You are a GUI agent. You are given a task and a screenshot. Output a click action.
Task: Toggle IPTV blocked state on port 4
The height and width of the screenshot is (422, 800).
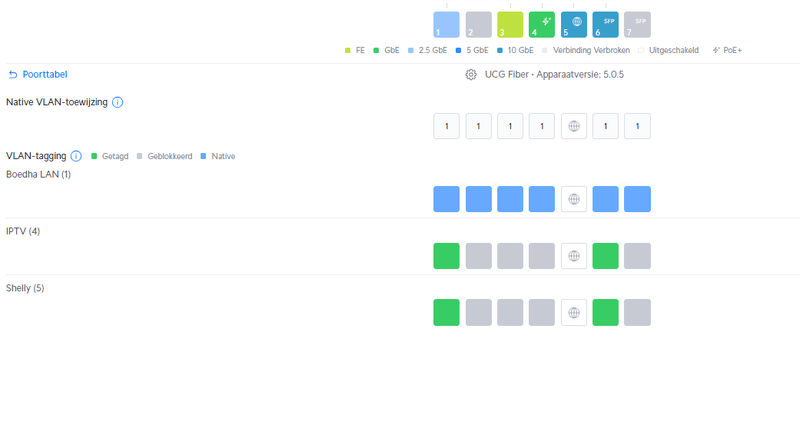(x=542, y=256)
